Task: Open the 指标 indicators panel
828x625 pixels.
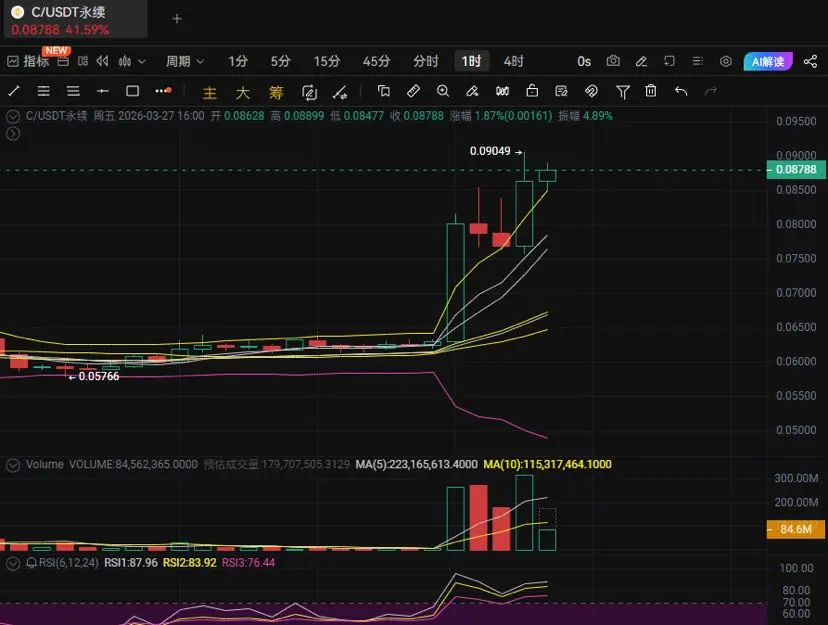Action: [x=29, y=61]
